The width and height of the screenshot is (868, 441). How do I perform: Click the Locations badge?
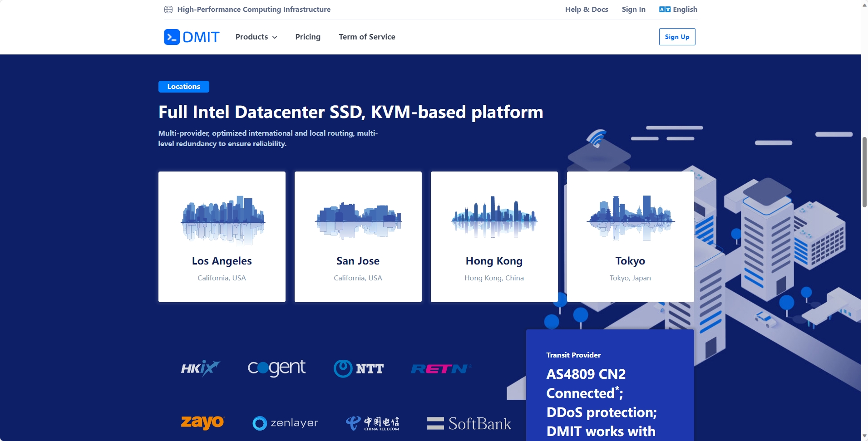point(184,87)
